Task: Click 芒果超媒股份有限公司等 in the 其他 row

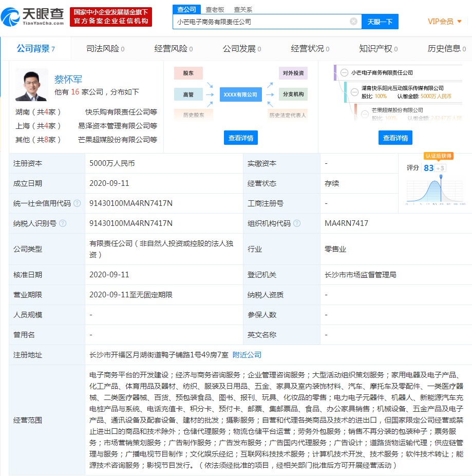Action: [117, 140]
